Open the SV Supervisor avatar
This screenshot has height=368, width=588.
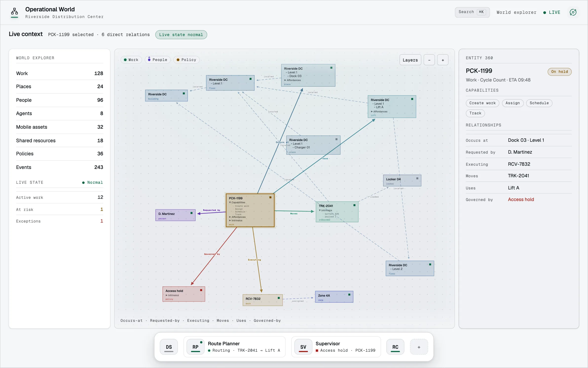tap(303, 347)
